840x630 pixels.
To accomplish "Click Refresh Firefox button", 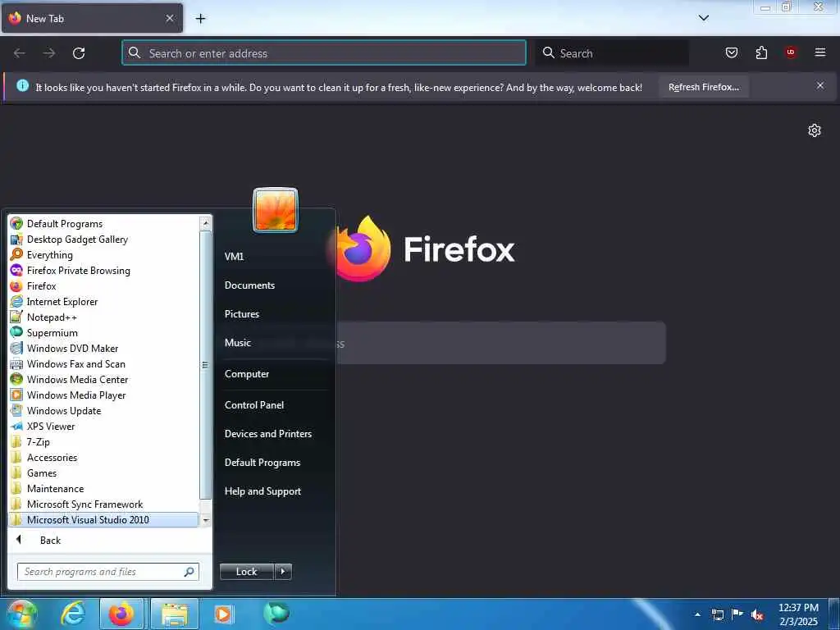I will coord(703,87).
